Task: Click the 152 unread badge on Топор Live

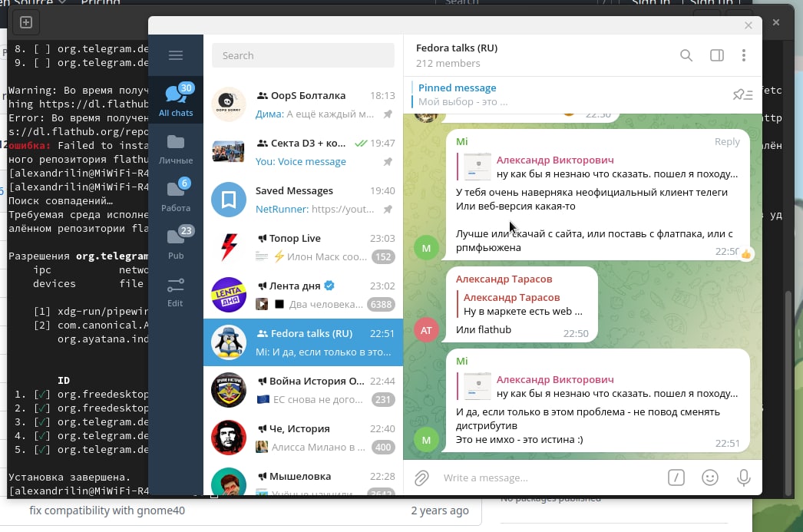Action: click(x=384, y=256)
